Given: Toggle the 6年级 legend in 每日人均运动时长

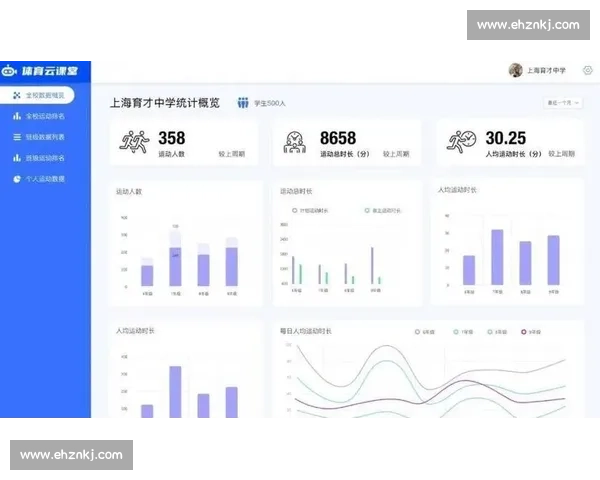Looking at the screenshot, I should point(425,332).
